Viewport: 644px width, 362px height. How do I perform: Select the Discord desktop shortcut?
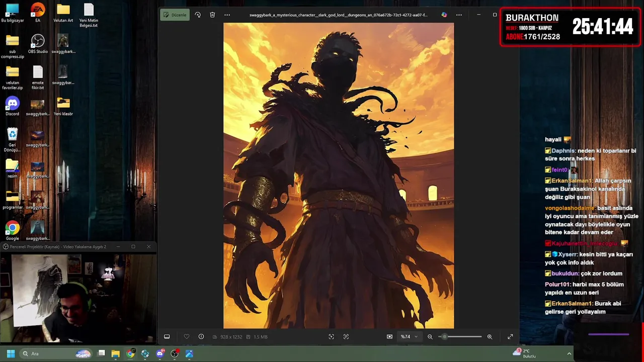[x=12, y=107]
